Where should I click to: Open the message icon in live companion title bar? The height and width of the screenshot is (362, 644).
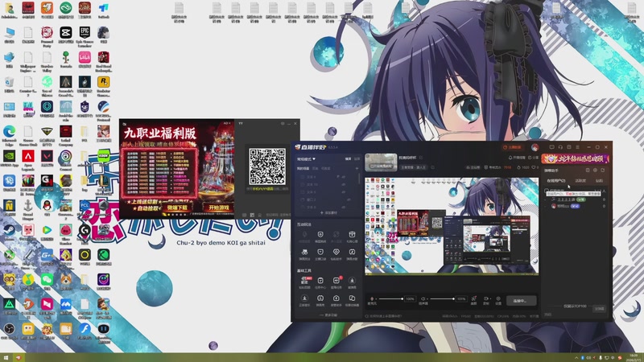point(552,147)
